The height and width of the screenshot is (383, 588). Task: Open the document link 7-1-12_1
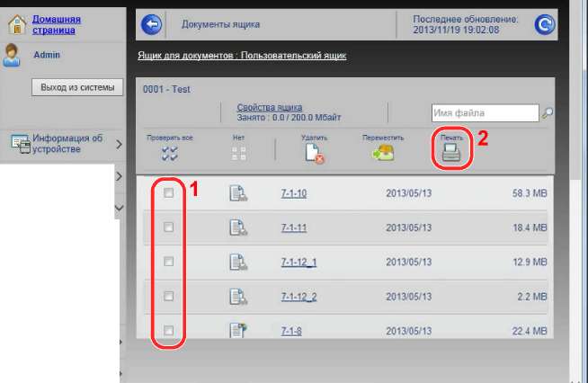tap(298, 263)
